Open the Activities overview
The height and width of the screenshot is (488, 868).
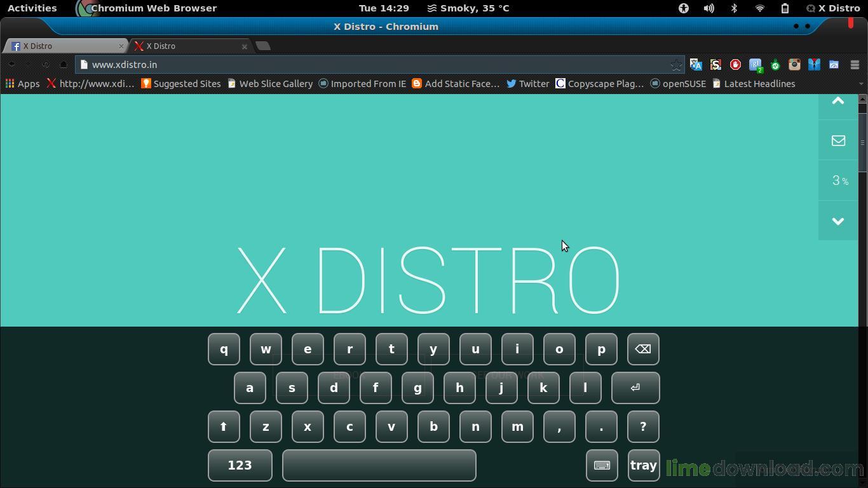click(x=32, y=8)
